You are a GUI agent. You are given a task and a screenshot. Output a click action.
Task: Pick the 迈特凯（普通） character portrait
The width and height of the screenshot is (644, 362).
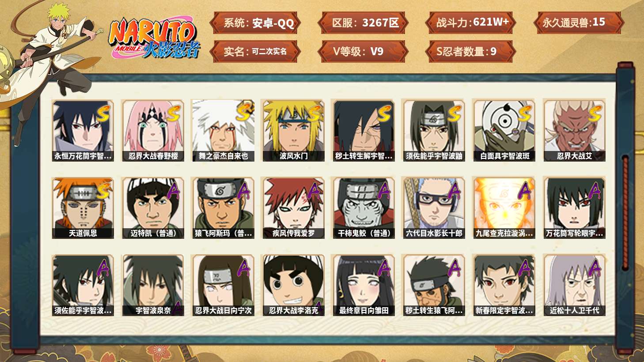click(153, 208)
